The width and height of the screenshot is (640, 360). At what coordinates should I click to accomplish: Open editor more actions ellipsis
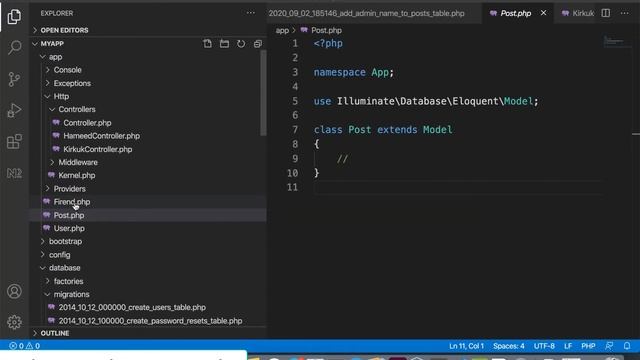point(624,13)
